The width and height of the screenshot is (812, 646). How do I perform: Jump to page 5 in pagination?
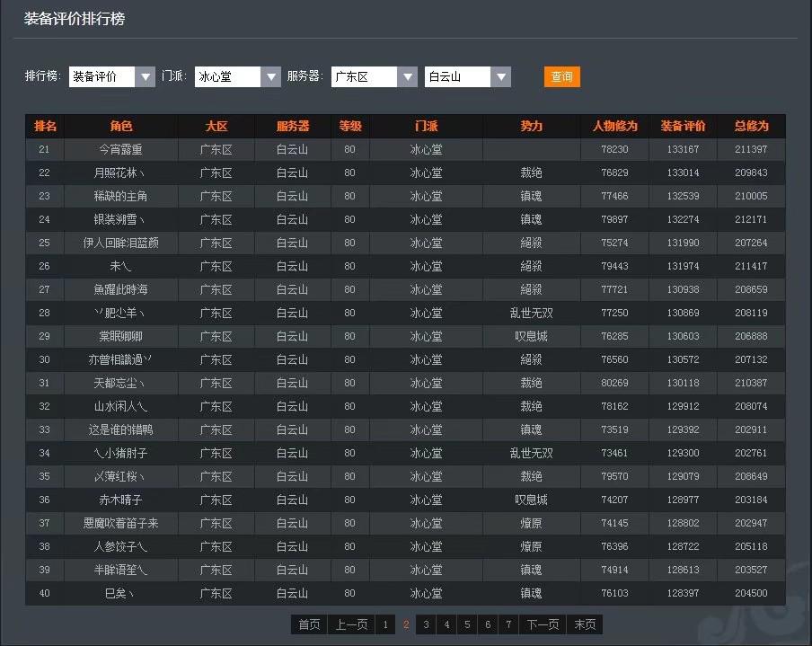pos(467,624)
